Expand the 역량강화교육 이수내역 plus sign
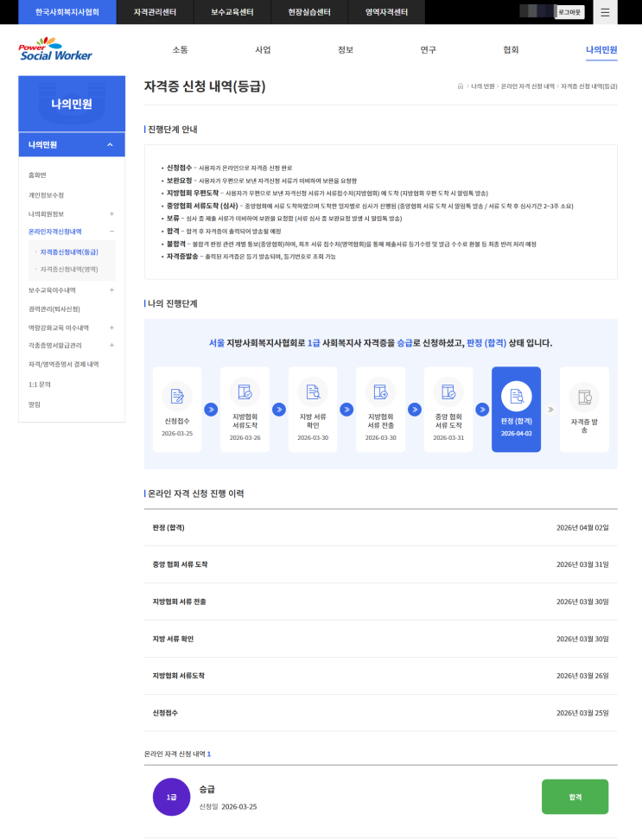 click(x=112, y=328)
